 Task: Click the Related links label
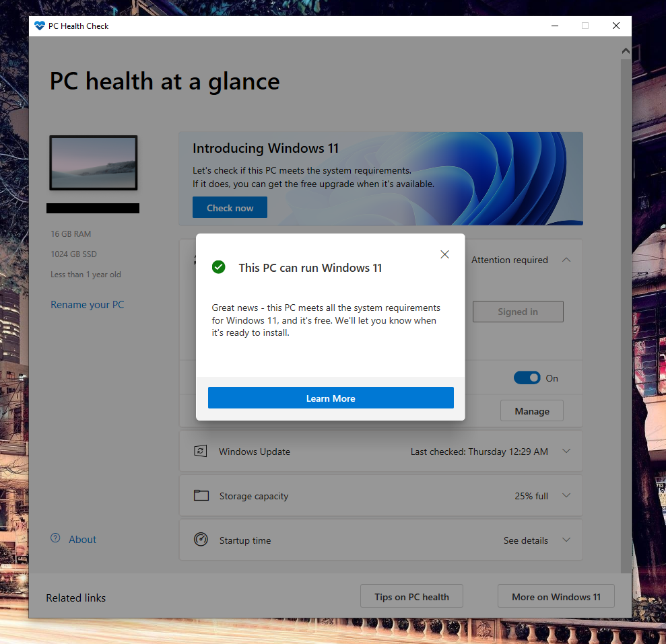76,598
